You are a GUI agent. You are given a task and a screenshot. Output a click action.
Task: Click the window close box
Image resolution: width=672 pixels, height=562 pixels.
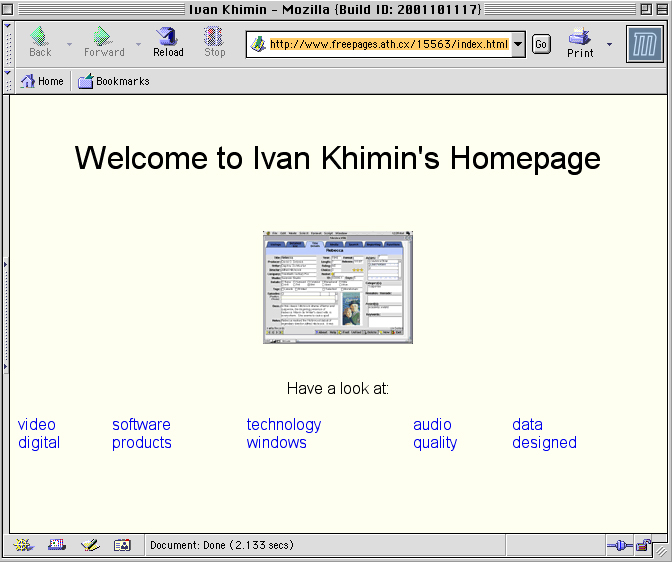(8, 9)
